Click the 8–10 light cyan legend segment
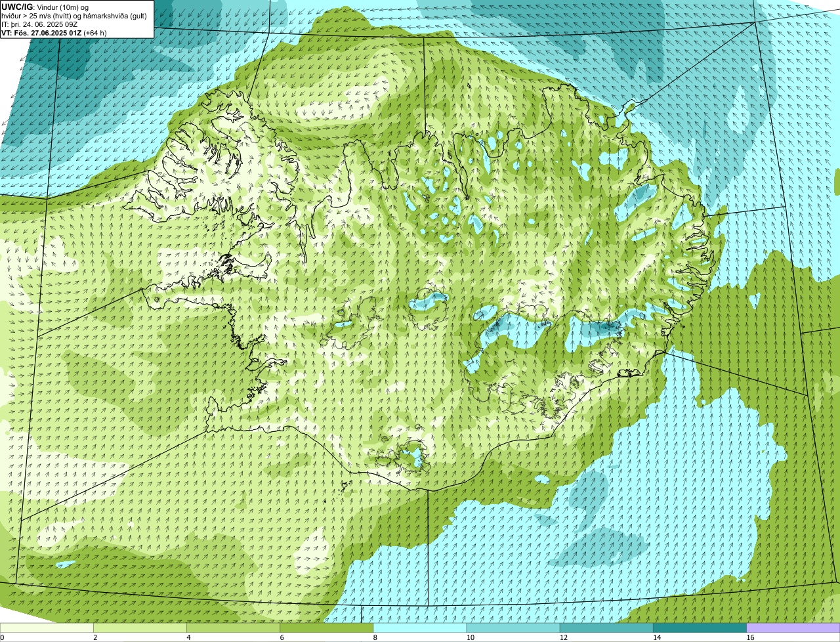This screenshot has width=840, height=642. (420, 628)
